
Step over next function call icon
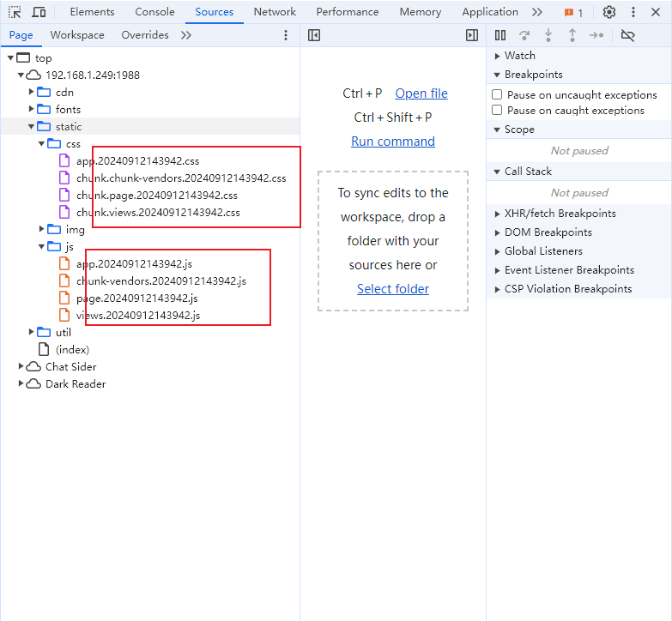524,35
